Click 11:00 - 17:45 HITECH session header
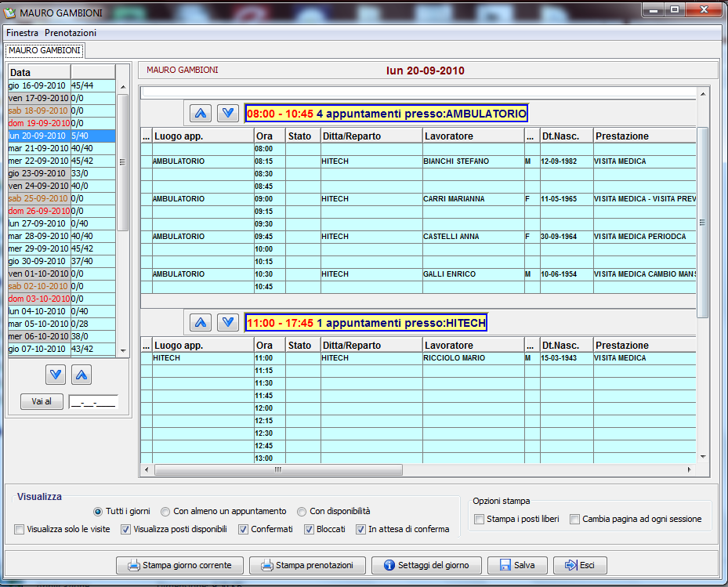 coord(366,323)
